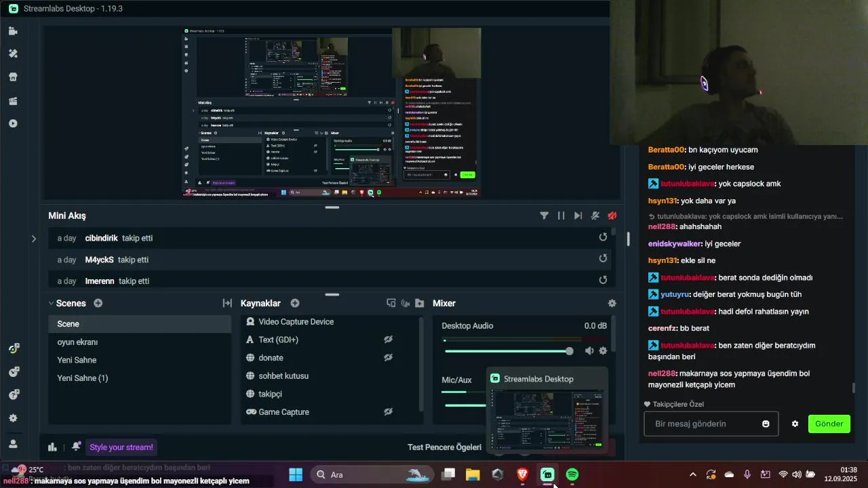This screenshot has height=488, width=868.
Task: Open Mixer advanced audio settings gear
Action: (x=612, y=303)
